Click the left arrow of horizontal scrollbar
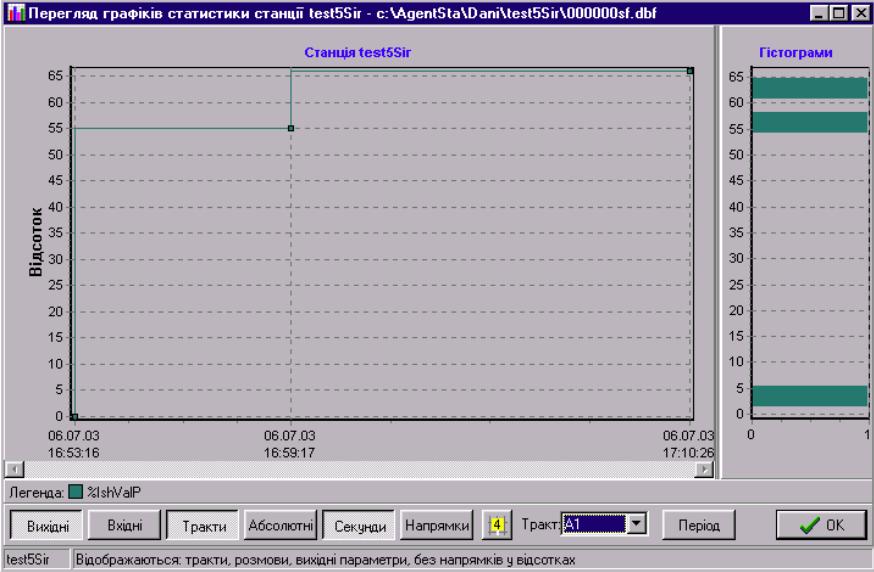The image size is (874, 572). [14, 470]
